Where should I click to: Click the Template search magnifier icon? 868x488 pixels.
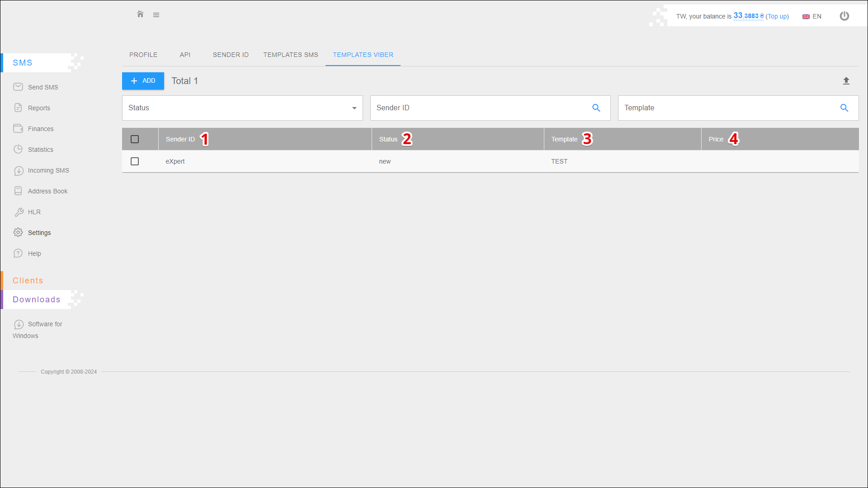click(844, 108)
